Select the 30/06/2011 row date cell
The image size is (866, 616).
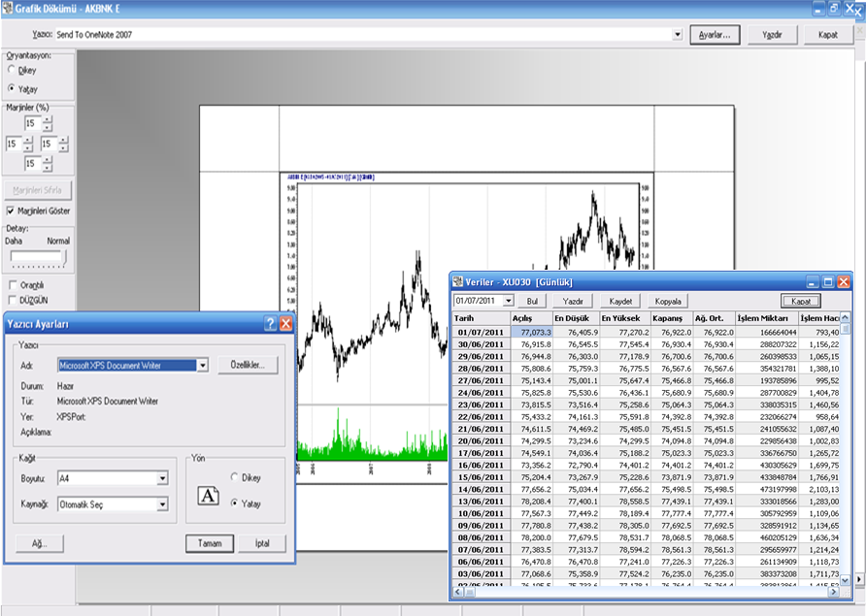click(x=481, y=344)
